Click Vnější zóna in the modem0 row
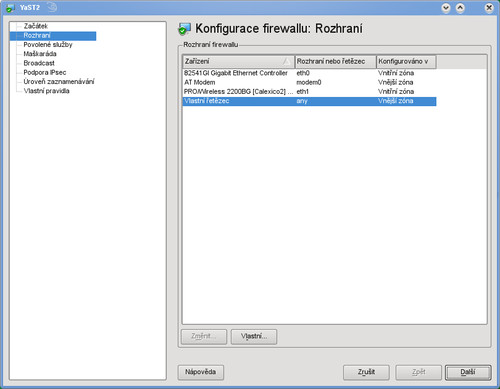The width and height of the screenshot is (500, 389). [396, 82]
